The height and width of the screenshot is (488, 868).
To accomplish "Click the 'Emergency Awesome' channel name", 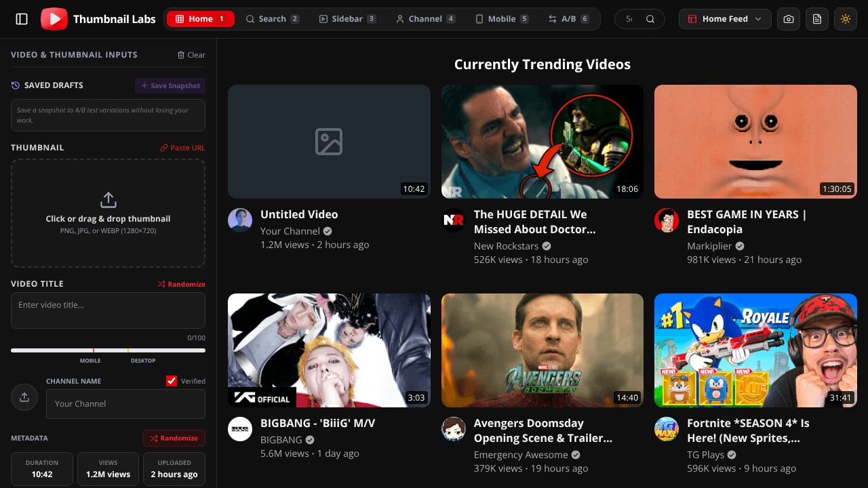I will coord(521,455).
